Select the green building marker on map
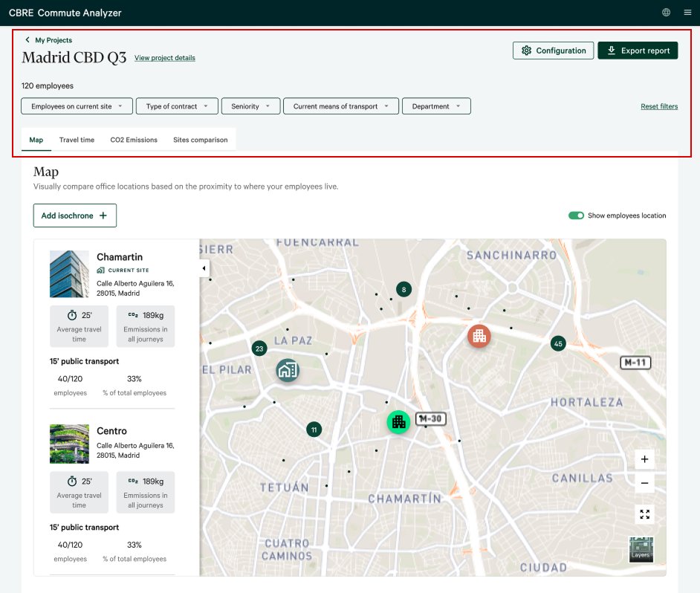Screen dimensions: 700x593 [x=398, y=421]
